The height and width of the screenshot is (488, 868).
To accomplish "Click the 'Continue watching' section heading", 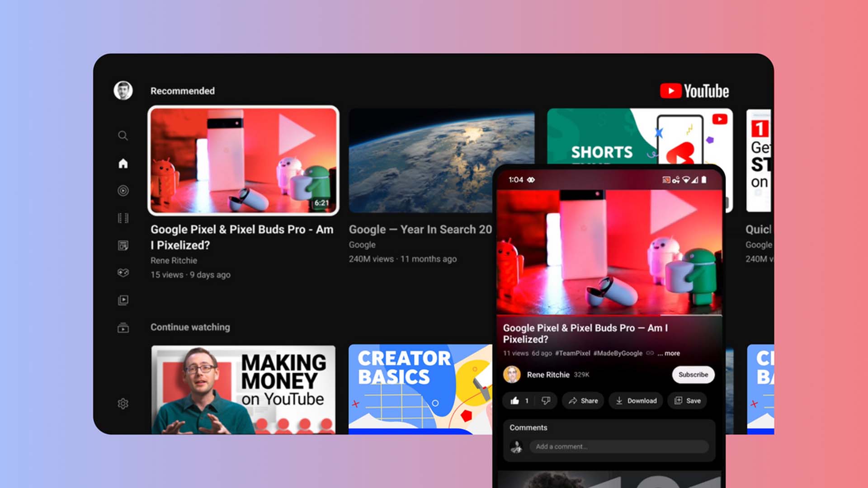I will click(x=190, y=327).
